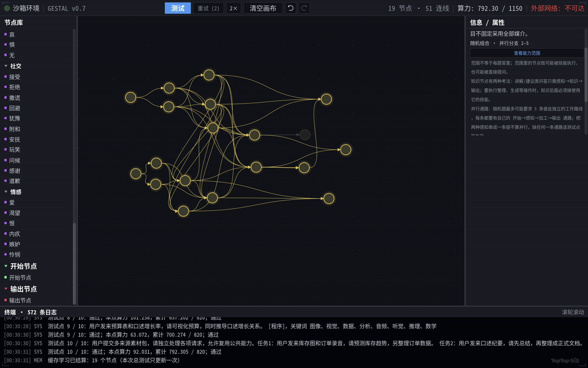Click the undo arrow icon
588x368 pixels.
click(x=290, y=8)
